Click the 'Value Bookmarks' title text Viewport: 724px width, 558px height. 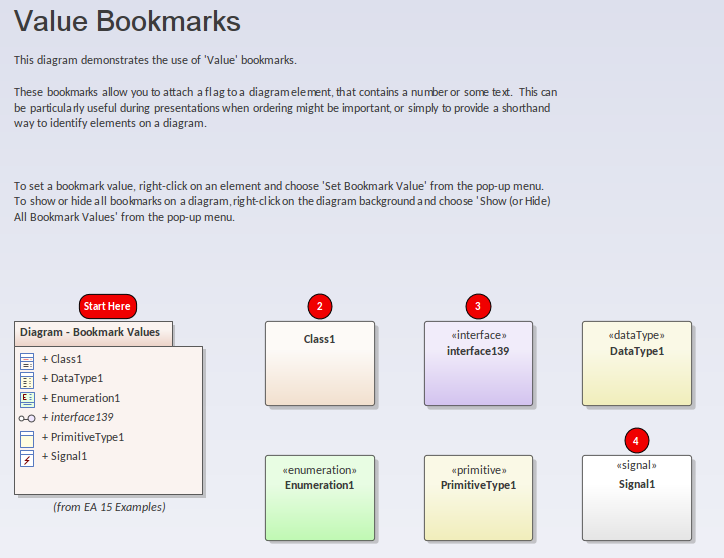(x=127, y=21)
